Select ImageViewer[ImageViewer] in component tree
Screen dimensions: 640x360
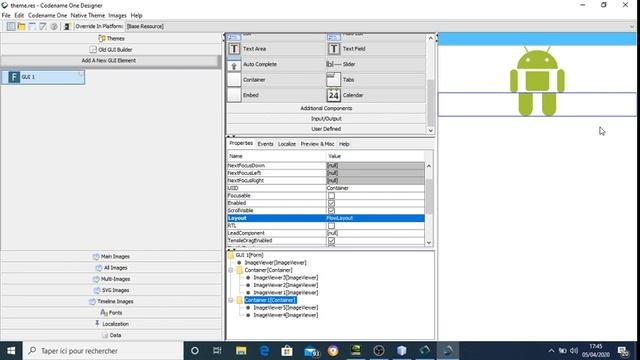coord(275,263)
